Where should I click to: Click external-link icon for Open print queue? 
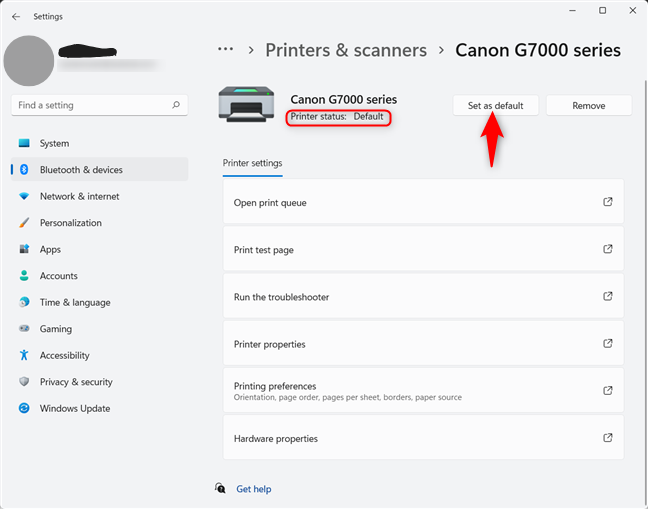tap(608, 202)
